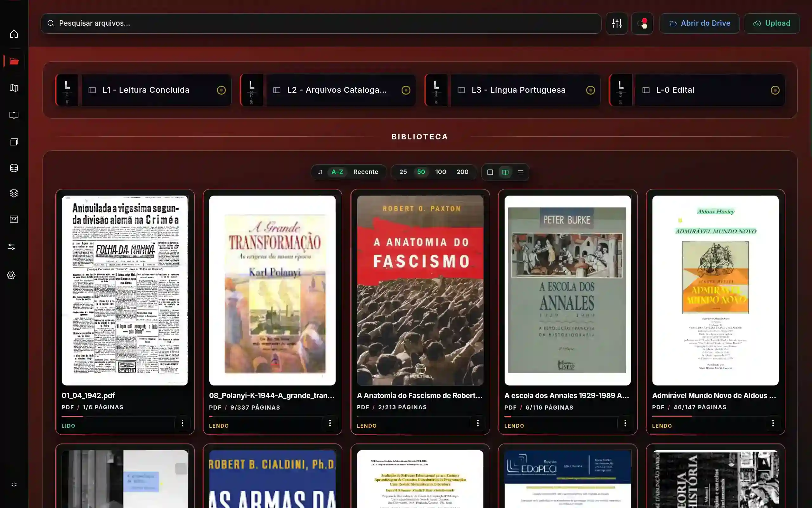The height and width of the screenshot is (508, 812).
Task: Click the panel icon on L-0 Edital
Action: pyautogui.click(x=646, y=90)
